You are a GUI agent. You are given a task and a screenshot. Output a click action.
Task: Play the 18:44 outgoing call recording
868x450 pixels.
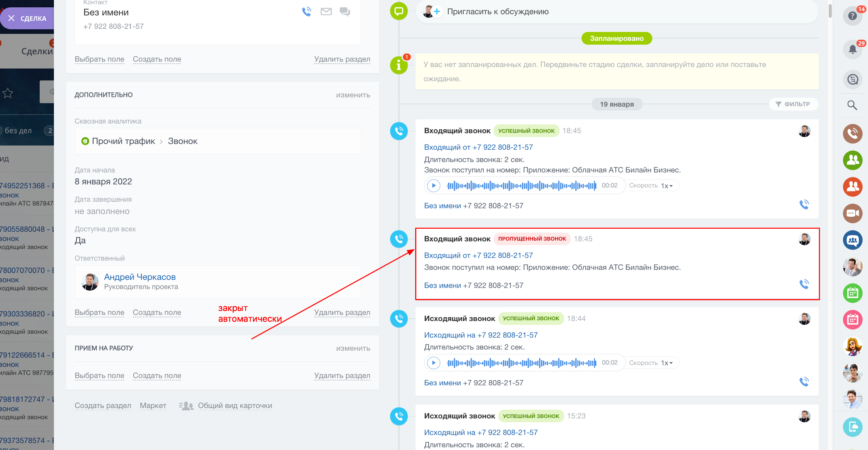click(x=434, y=363)
